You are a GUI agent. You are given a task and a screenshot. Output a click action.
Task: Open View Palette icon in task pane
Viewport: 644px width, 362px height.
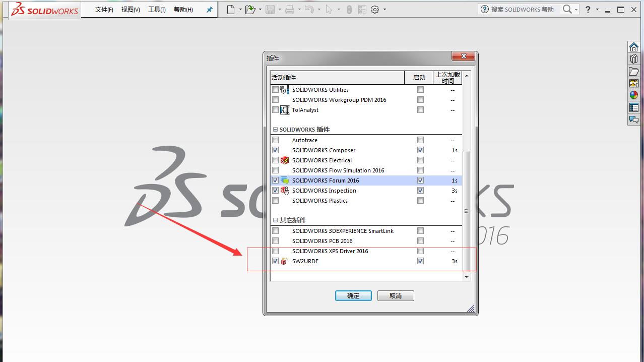click(x=634, y=83)
